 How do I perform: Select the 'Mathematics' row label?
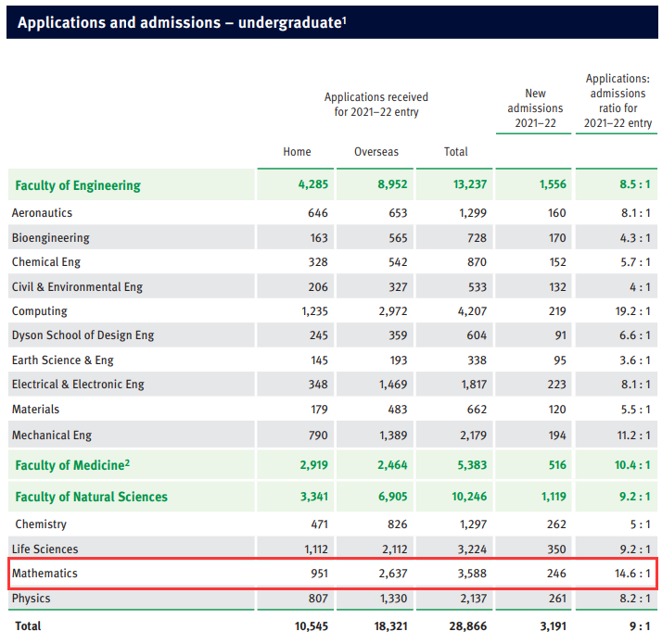pos(45,573)
